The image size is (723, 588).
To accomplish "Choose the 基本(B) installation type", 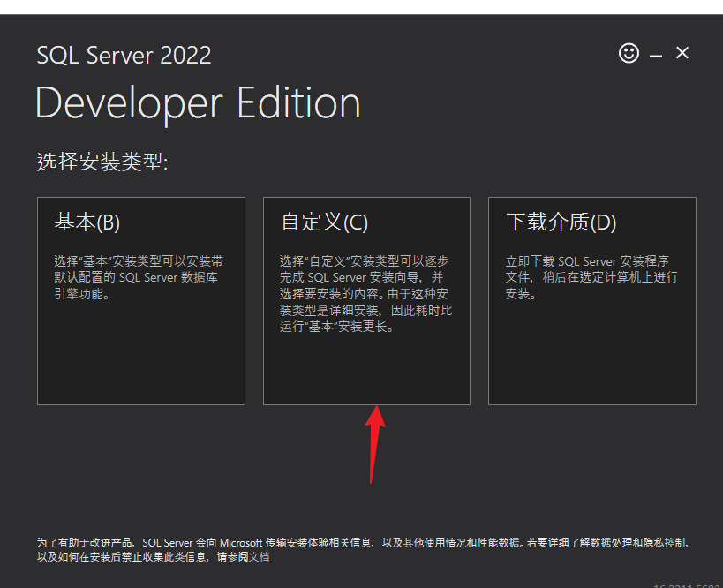I will click(141, 301).
